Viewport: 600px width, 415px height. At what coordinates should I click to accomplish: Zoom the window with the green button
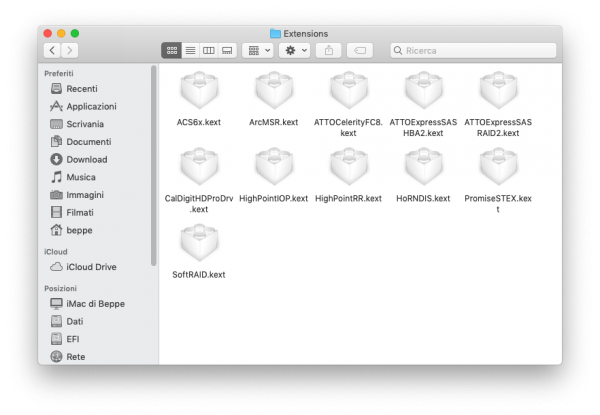[75, 34]
